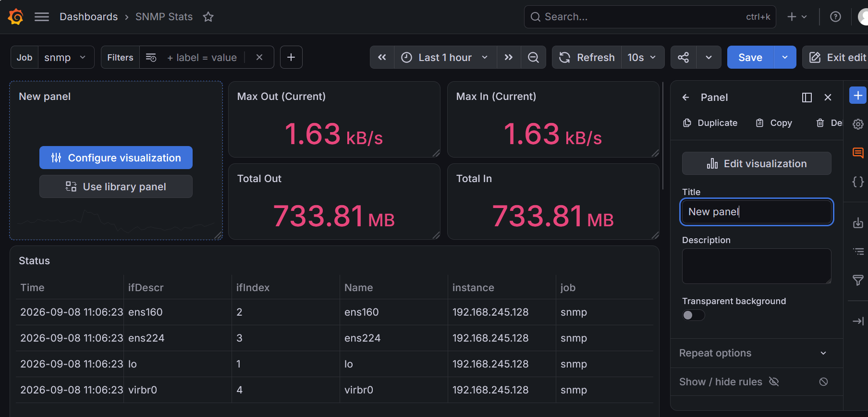
Task: Open the orange comment sidebar icon
Action: [858, 153]
